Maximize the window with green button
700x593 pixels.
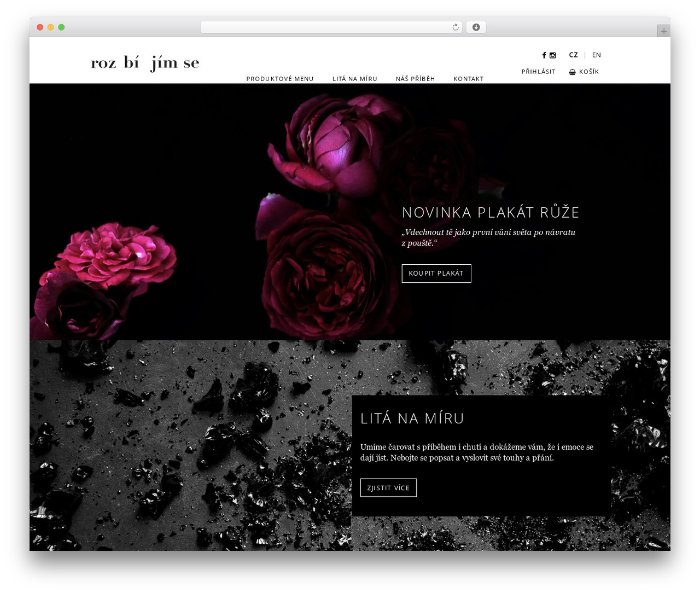pos(61,27)
